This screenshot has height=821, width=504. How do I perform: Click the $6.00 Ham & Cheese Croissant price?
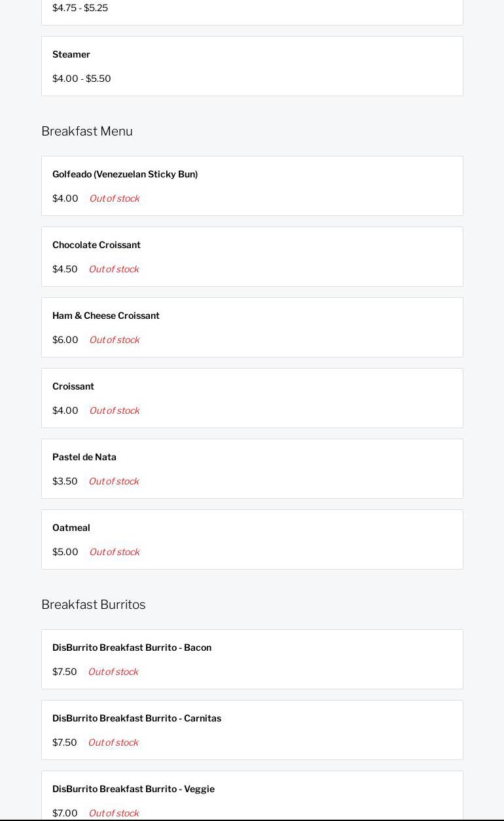[x=65, y=340]
